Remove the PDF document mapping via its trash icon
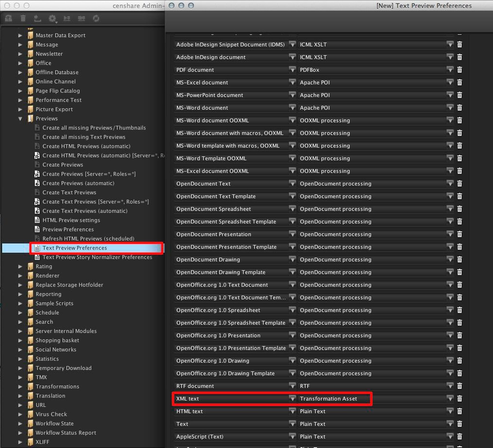 point(460,70)
